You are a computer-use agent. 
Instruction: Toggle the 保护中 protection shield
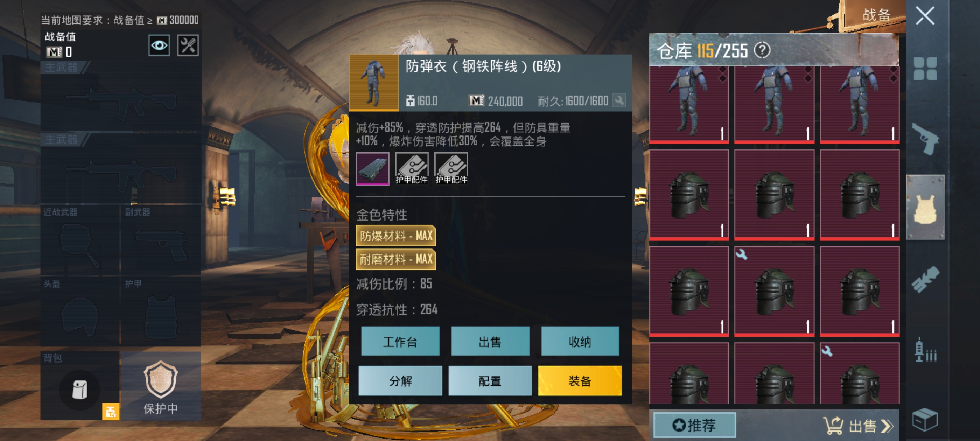click(x=161, y=386)
